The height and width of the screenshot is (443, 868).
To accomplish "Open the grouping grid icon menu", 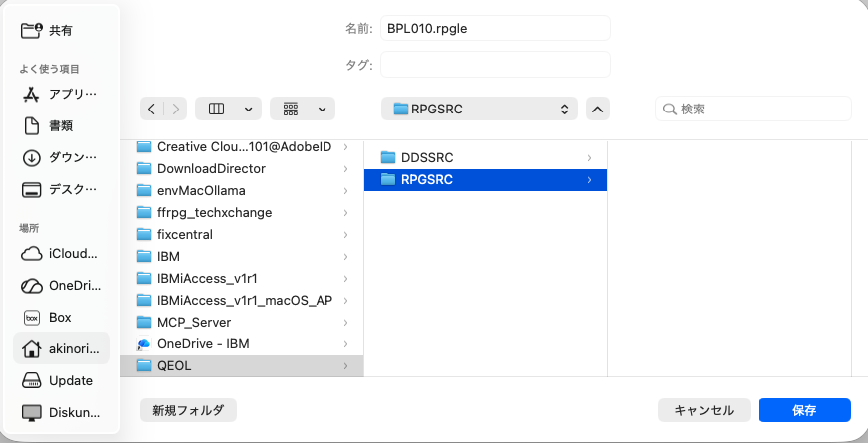I will (x=291, y=110).
